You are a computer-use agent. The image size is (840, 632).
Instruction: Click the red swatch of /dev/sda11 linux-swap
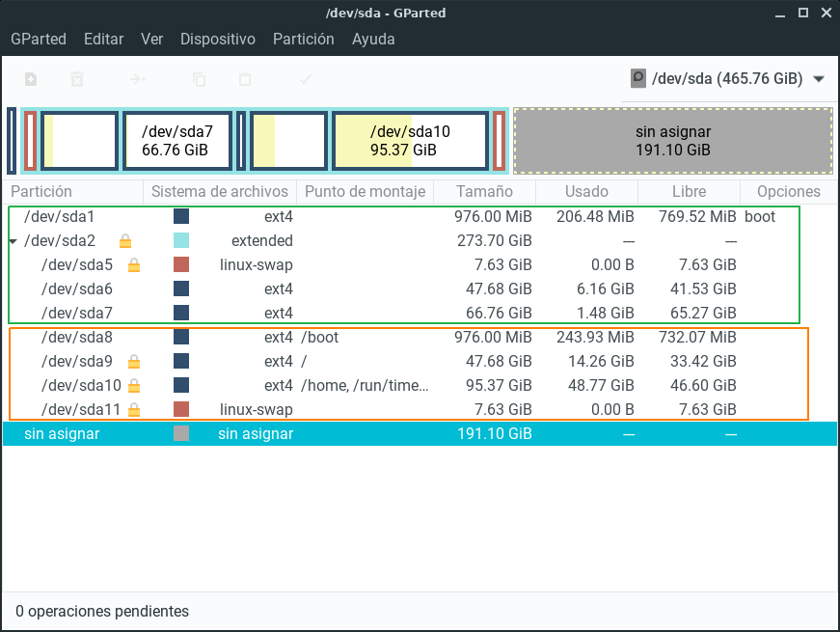181,409
